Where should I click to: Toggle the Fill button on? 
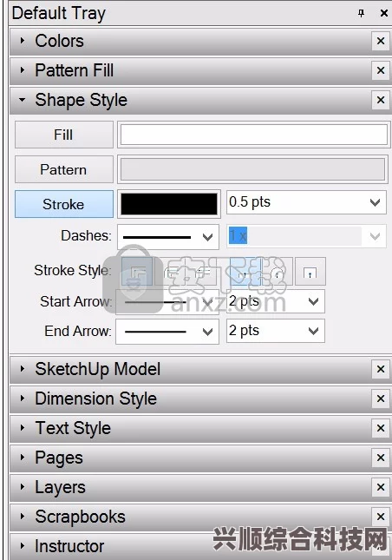tap(64, 135)
